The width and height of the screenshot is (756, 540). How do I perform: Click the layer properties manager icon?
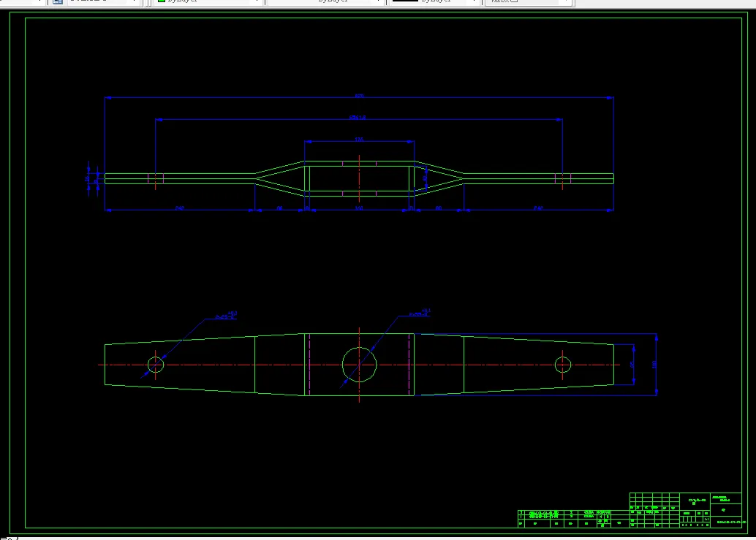57,1
